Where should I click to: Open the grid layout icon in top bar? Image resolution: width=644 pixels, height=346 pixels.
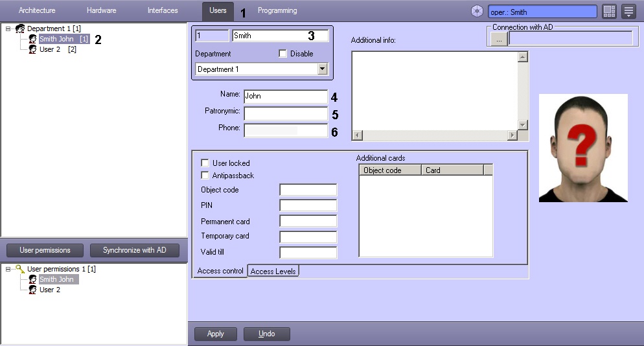[609, 12]
